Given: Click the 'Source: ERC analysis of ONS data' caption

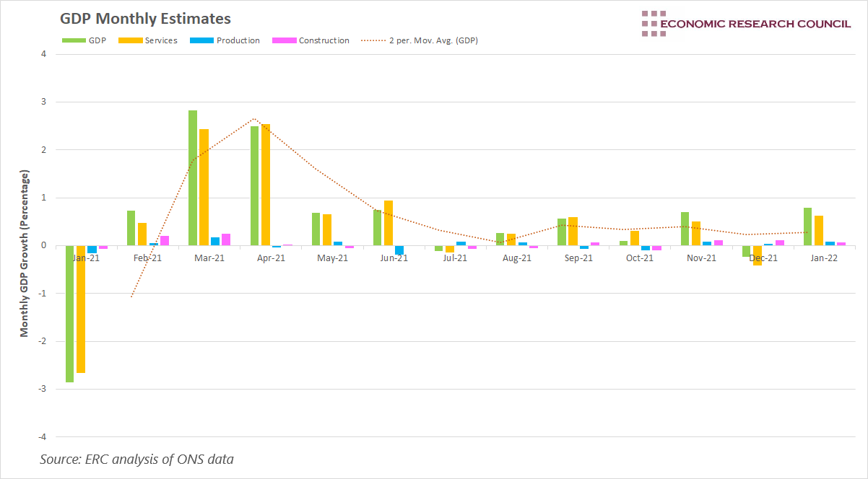Looking at the screenshot, I should pyautogui.click(x=136, y=459).
